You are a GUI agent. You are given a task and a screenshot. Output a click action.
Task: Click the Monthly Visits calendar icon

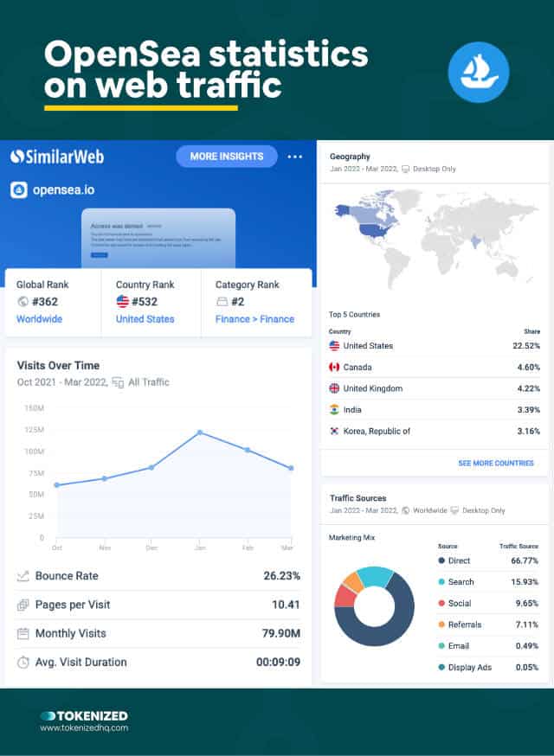[23, 633]
